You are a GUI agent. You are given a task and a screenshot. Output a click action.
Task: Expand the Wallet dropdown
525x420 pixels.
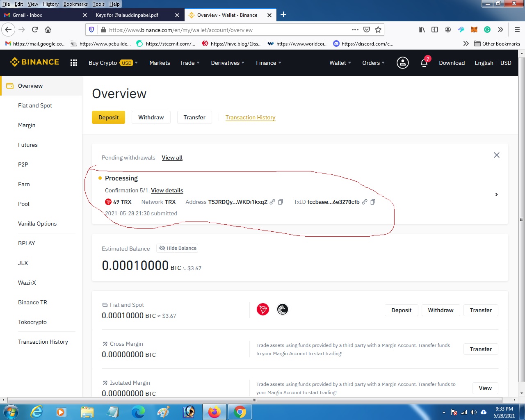click(x=340, y=63)
